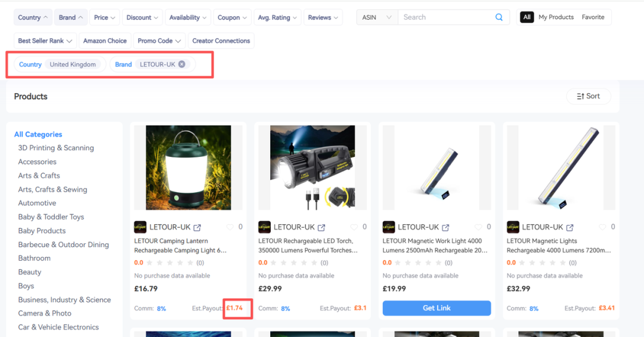Open external link beside Magnetic Lights 7200m LETOUR-UK
The width and height of the screenshot is (644, 337).
569,227
